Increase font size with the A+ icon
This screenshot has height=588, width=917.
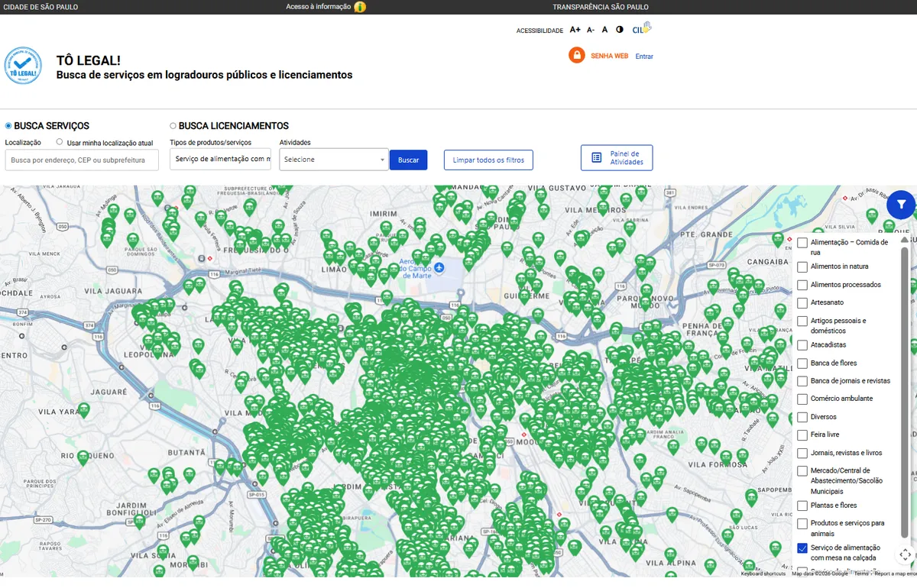pyautogui.click(x=575, y=29)
